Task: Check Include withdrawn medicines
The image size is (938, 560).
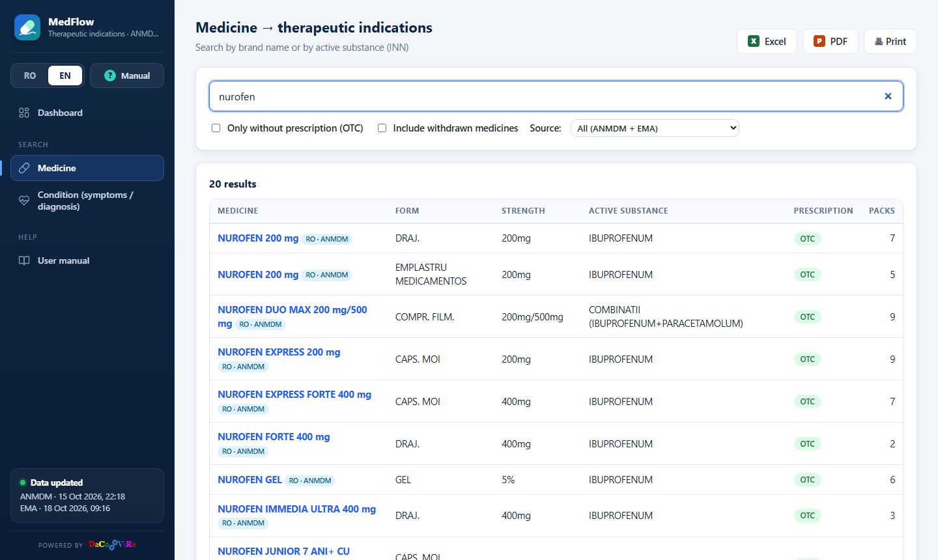Action: [x=382, y=128]
